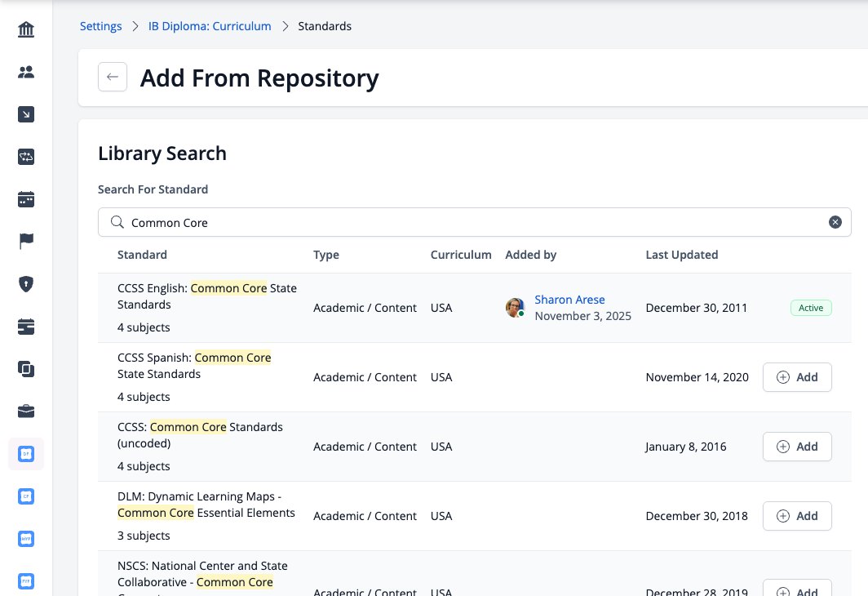The image size is (868, 596).
Task: Click November 3, 2025 added date
Action: point(583,316)
